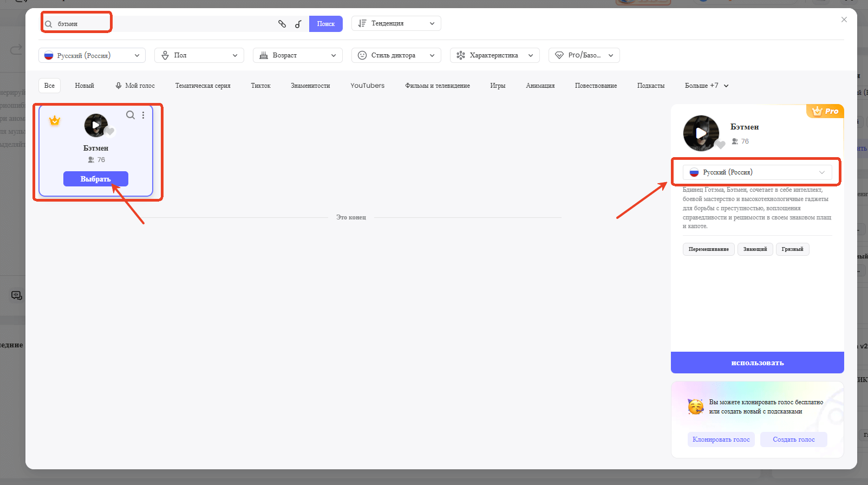
Task: Open the Pro/Базо... filter dropdown
Action: [x=584, y=55]
